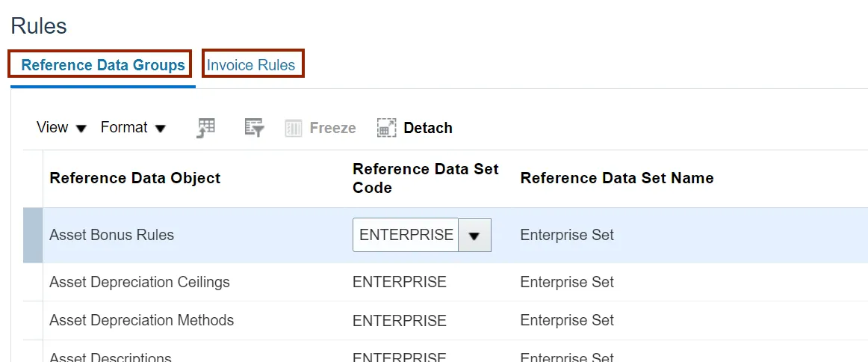Viewport: 868px width, 362px height.
Task: Click the row selector of Asset Bonus Rules
Action: (33, 235)
